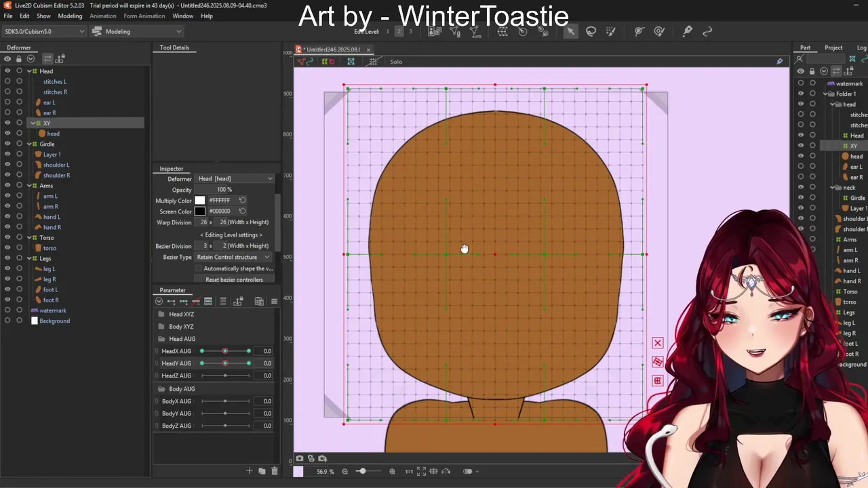Zoom in canvas with the plus magnifier
The width and height of the screenshot is (868, 488).
pyautogui.click(x=392, y=471)
